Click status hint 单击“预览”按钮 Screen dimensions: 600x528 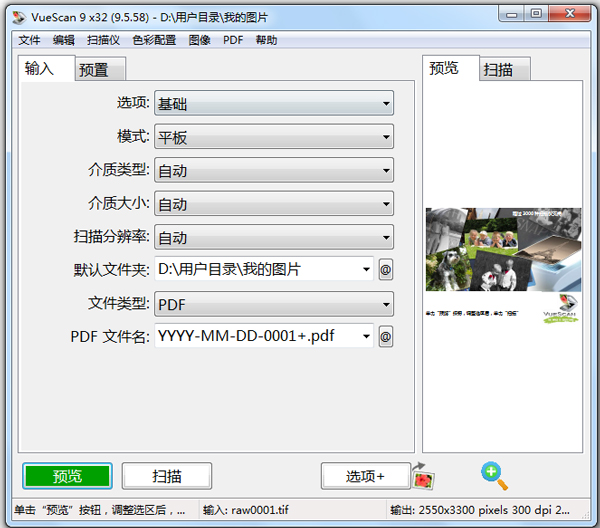click(x=100, y=510)
